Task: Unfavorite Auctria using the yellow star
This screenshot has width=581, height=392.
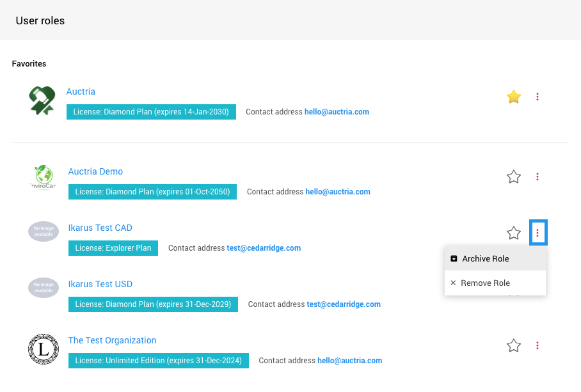Action: (x=513, y=97)
